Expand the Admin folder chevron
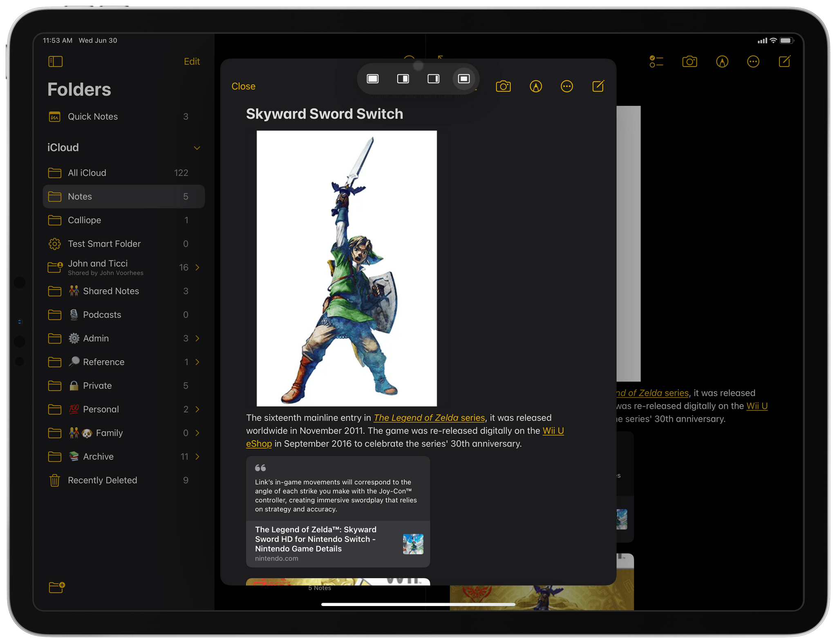The height and width of the screenshot is (644, 837). point(197,338)
